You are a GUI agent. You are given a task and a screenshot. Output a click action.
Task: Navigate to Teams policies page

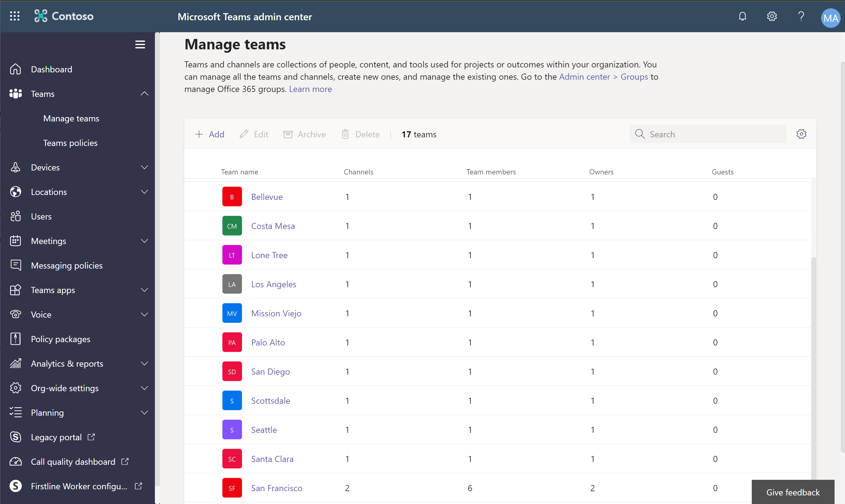(x=70, y=142)
